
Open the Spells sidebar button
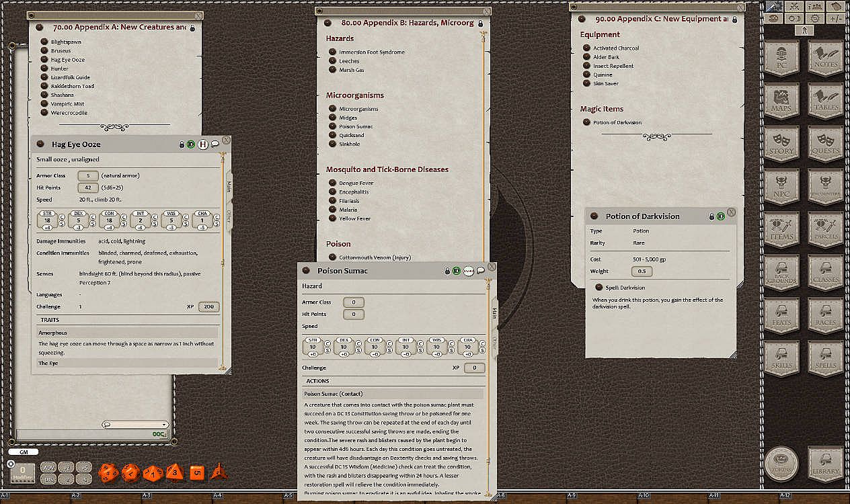coord(825,360)
